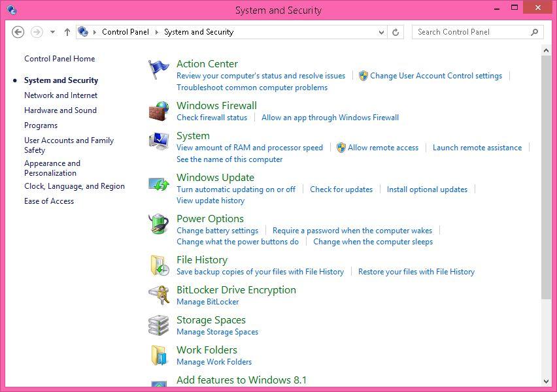Open Appearance and Personalization category

pyautogui.click(x=52, y=168)
